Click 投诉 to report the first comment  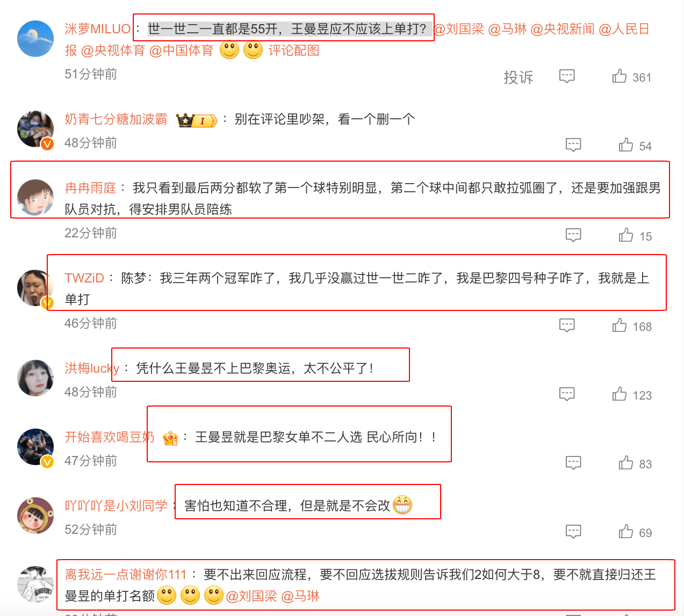519,77
